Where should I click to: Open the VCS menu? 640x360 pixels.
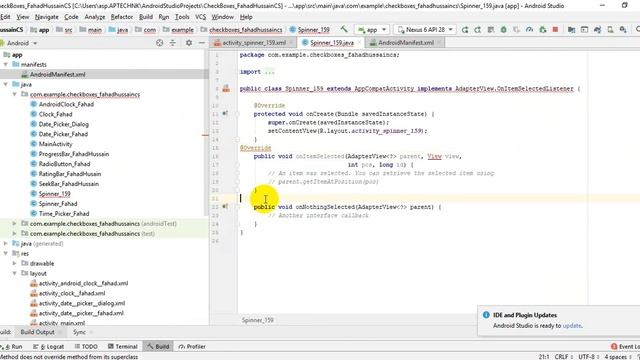200,17
